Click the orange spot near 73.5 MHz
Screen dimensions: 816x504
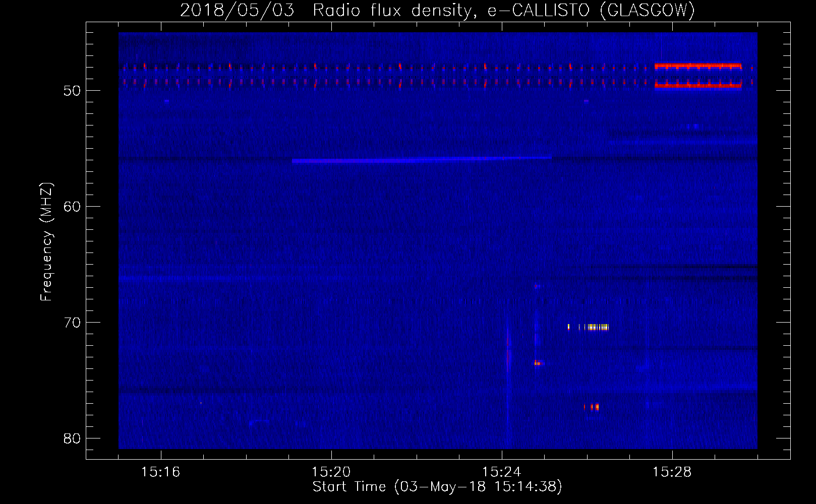538,363
